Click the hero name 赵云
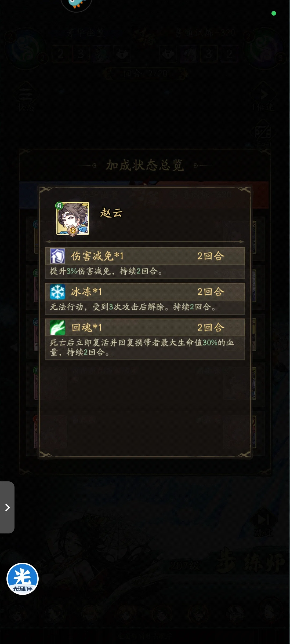This screenshot has height=644, width=290. (111, 213)
